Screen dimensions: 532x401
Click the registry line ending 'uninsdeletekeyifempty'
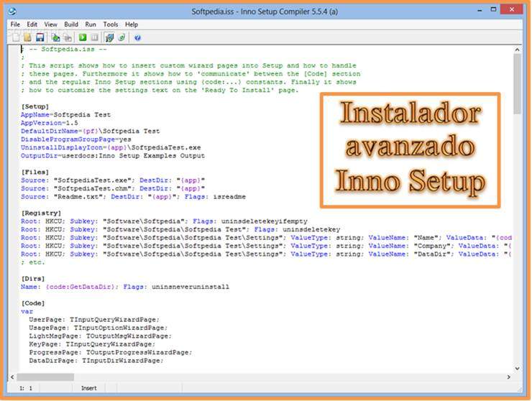tap(164, 221)
